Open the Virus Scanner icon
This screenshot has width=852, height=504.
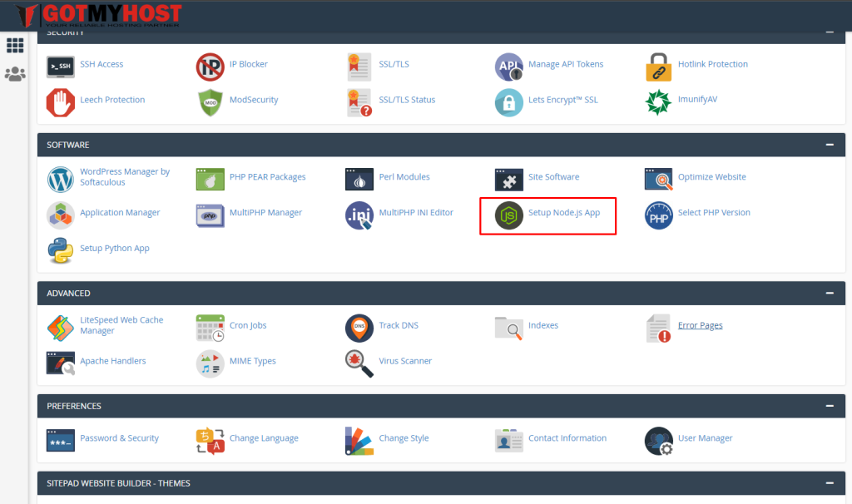click(359, 363)
